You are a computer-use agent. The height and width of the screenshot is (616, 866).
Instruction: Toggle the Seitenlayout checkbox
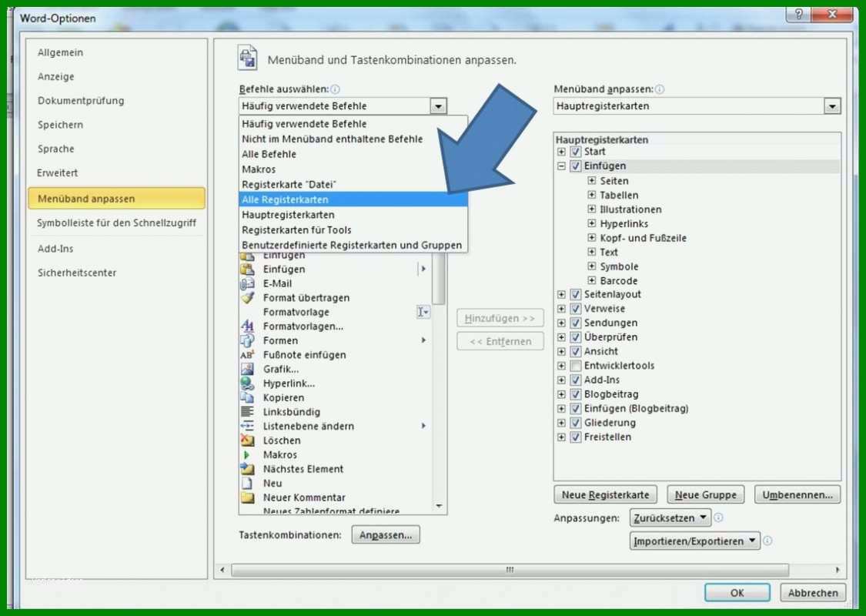(x=576, y=294)
